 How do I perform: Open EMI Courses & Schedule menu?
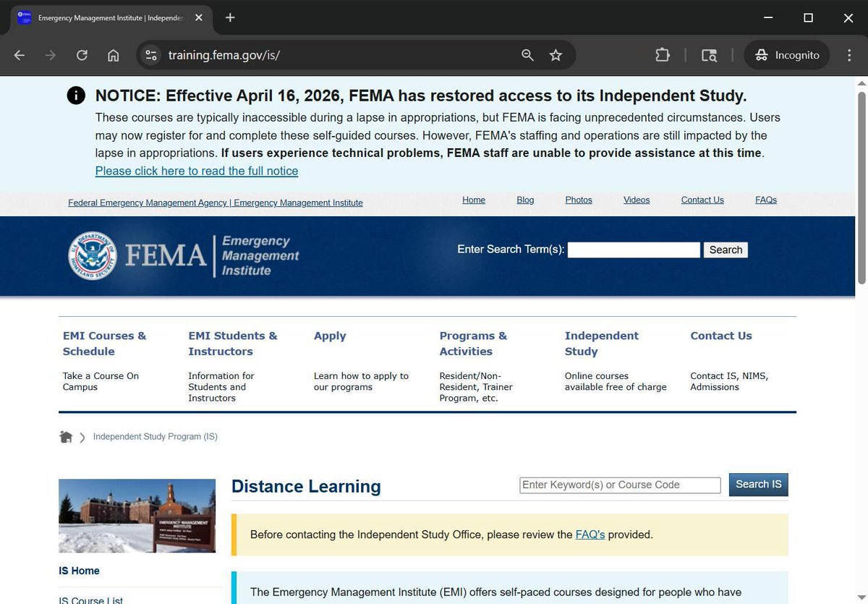click(x=104, y=344)
